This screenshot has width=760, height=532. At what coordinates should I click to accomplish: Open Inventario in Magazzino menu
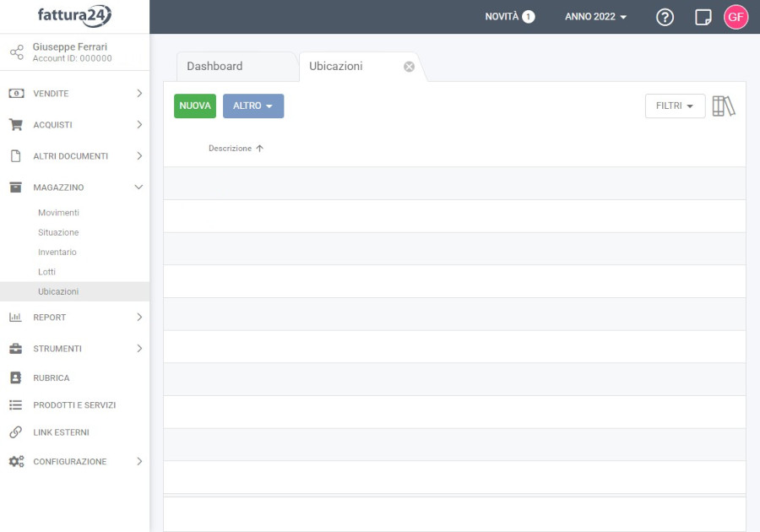57,252
